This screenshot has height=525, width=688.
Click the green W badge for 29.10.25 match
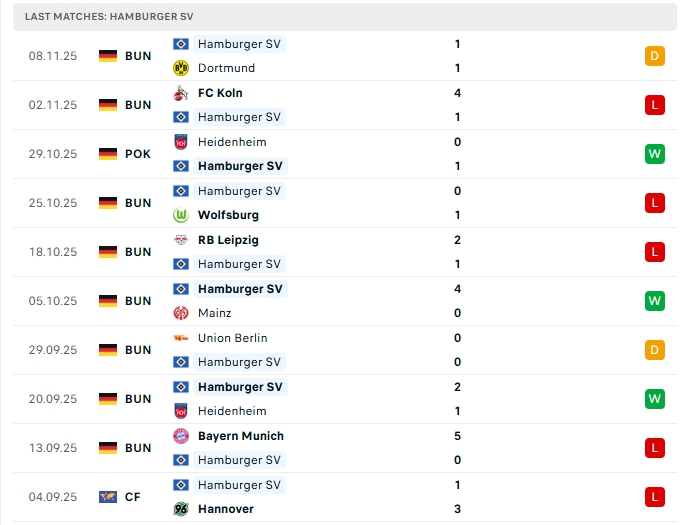[x=655, y=154]
